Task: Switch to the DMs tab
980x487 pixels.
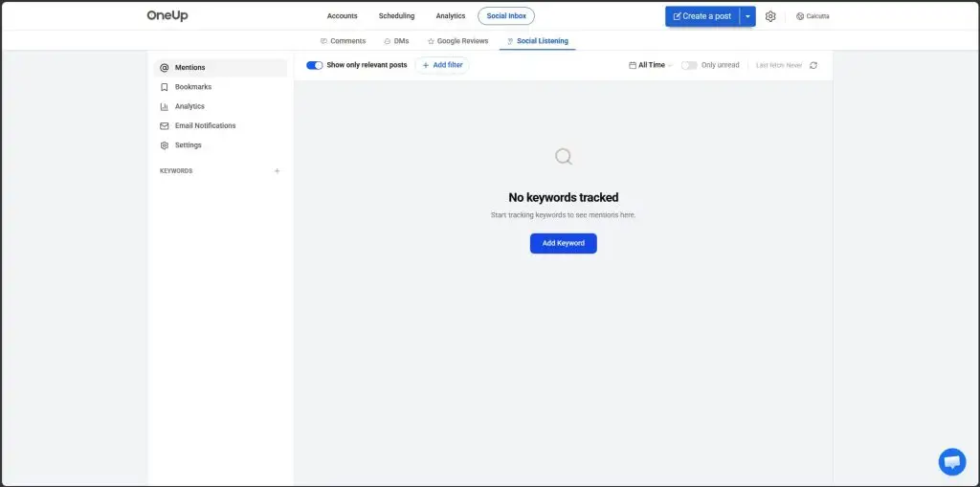Action: [396, 41]
